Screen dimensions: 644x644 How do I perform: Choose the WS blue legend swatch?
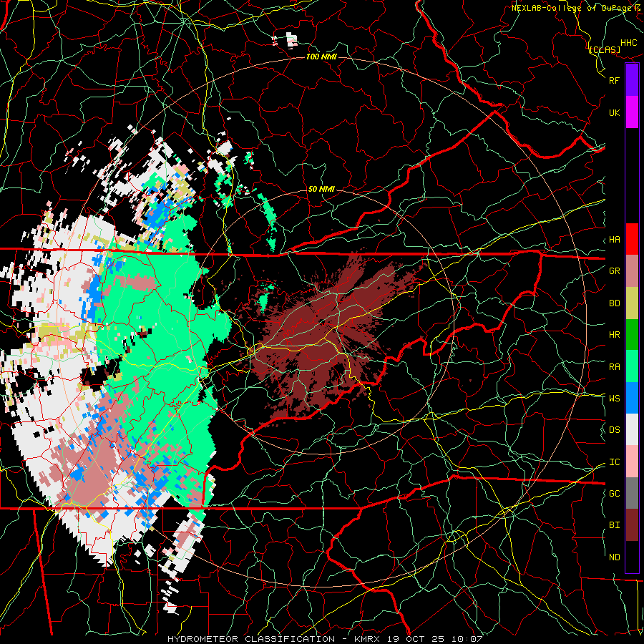(x=632, y=398)
